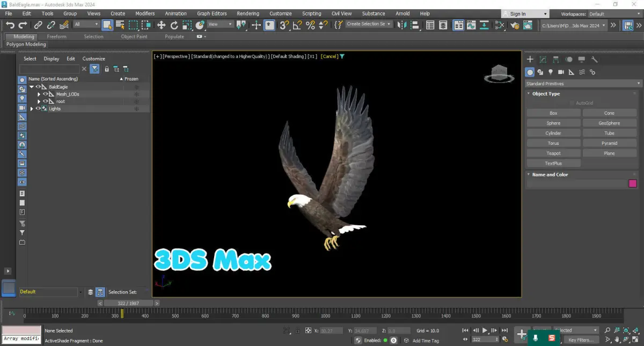Click the Render Frame Window icon
Screen dimensions: 644x346
point(528,25)
